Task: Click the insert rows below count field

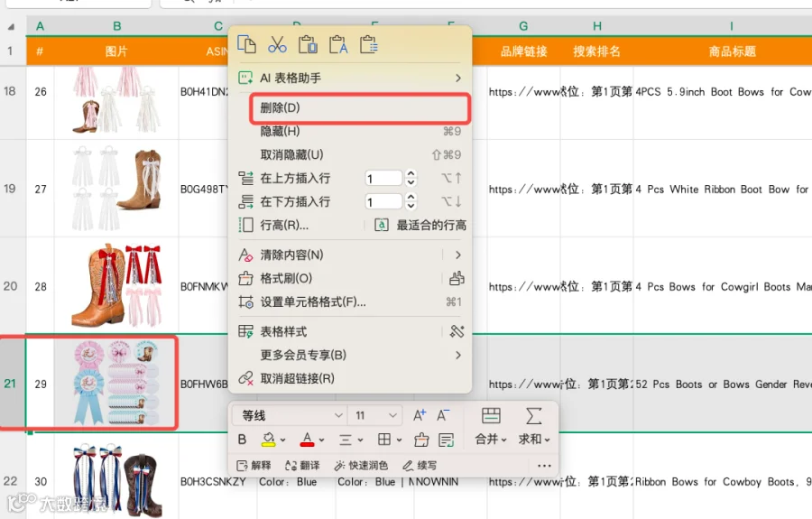Action: point(383,202)
